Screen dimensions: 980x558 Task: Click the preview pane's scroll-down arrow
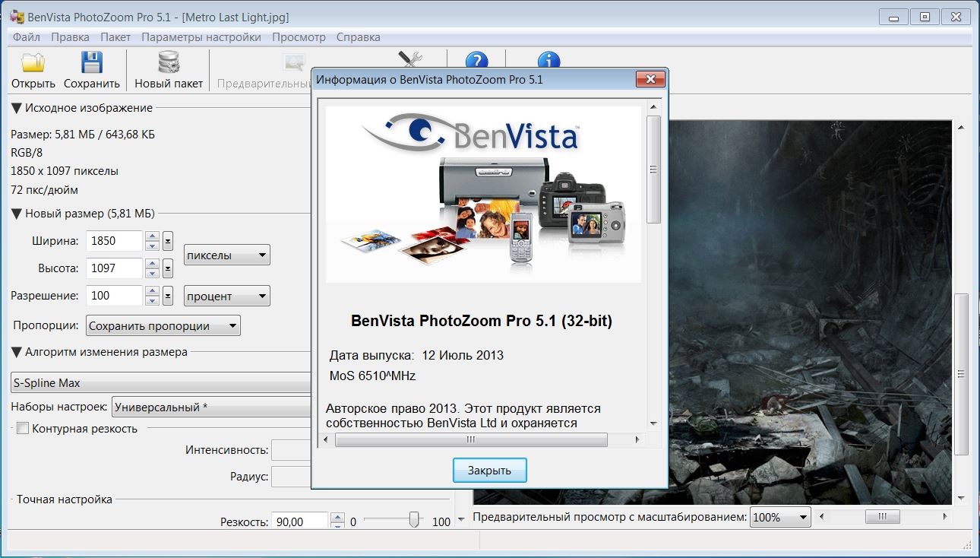[961, 498]
